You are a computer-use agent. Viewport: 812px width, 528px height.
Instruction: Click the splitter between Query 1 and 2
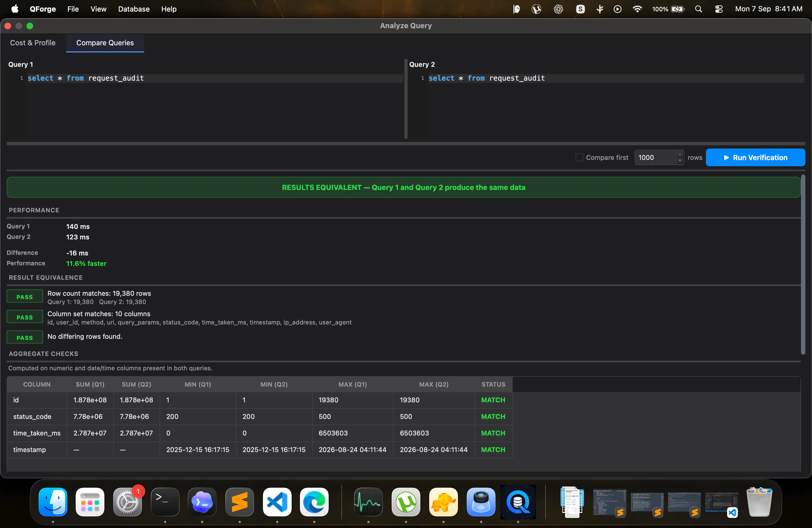click(406, 99)
